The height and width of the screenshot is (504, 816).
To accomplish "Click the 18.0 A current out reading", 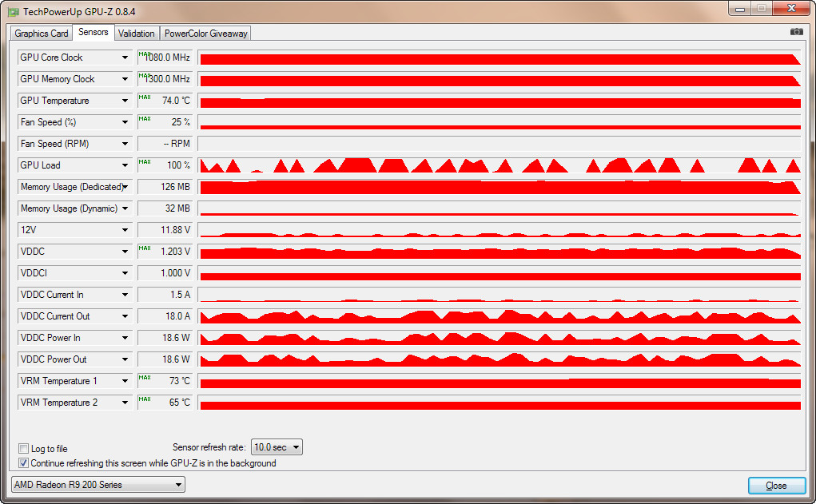I will [165, 316].
